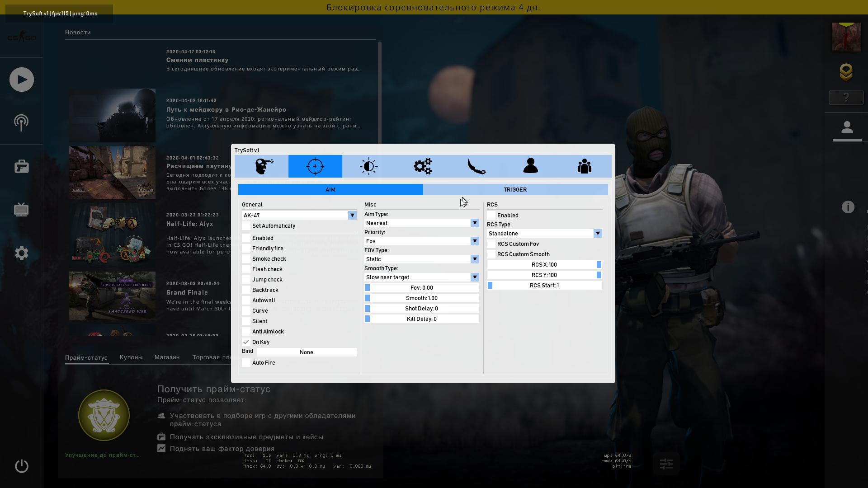Open the Купоны tab
The height and width of the screenshot is (488, 868).
tap(131, 357)
